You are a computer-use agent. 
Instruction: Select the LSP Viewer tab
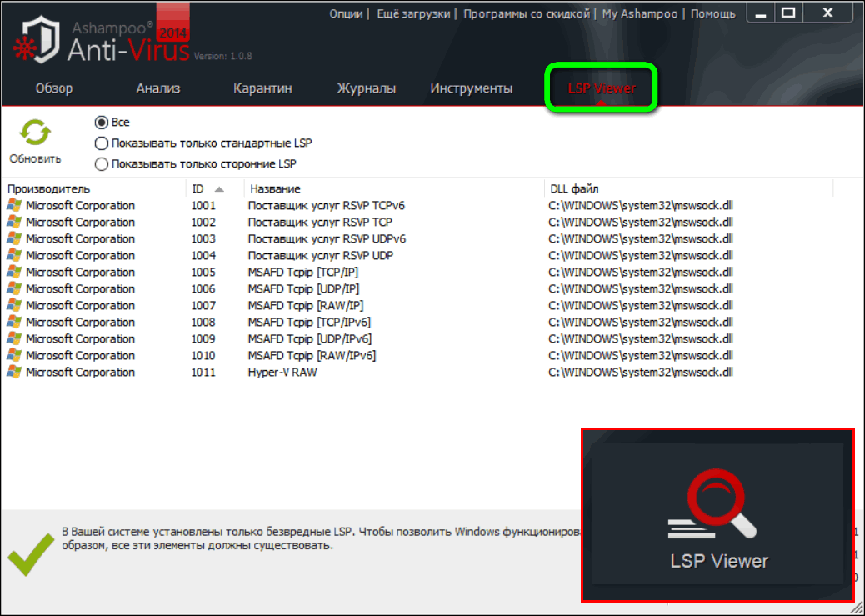(602, 88)
